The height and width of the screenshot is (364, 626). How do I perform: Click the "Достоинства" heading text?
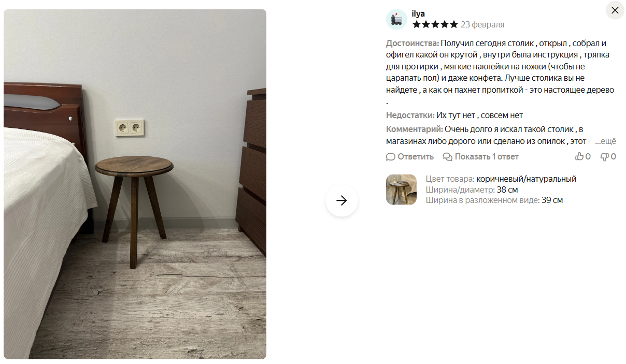pyautogui.click(x=412, y=43)
